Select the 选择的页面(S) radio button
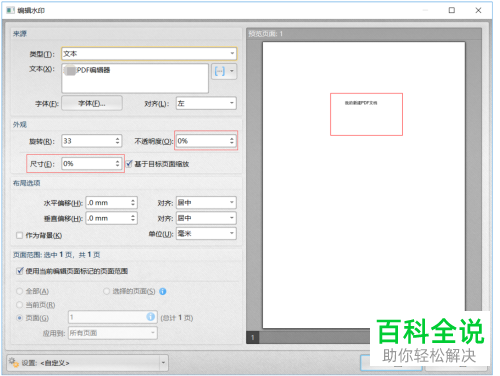 coord(106,291)
